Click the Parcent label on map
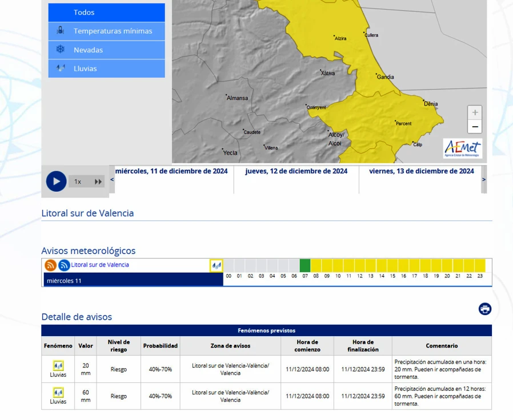The image size is (513, 420). point(403,124)
